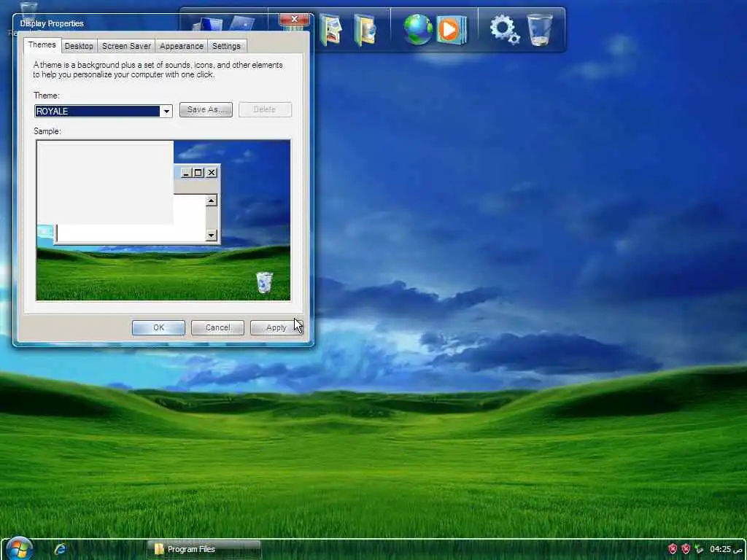Open the Theme dropdown arrow

[x=166, y=112]
